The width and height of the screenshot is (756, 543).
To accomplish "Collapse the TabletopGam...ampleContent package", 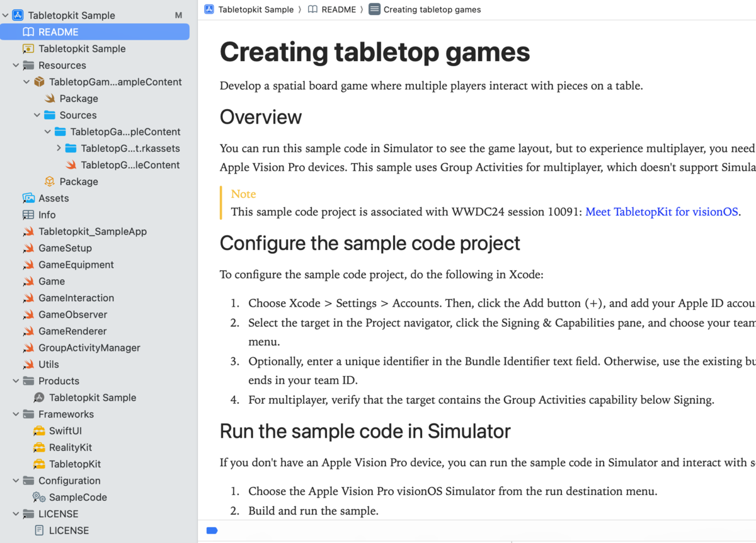I will coord(26,82).
